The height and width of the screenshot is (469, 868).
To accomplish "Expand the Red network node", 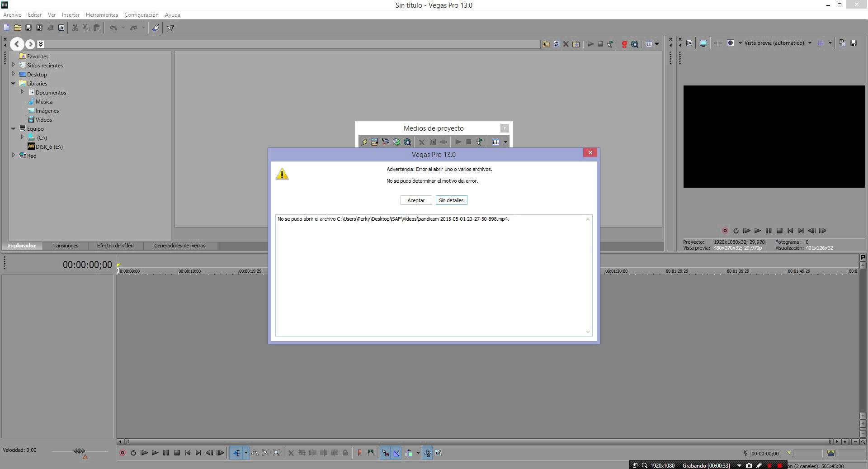I will pyautogui.click(x=14, y=155).
